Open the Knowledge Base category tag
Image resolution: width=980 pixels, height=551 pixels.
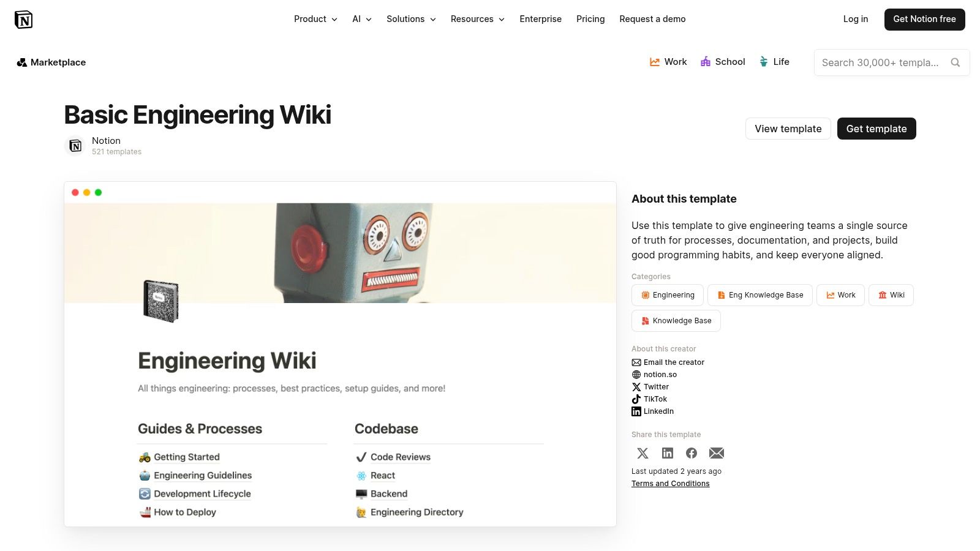pyautogui.click(x=676, y=321)
